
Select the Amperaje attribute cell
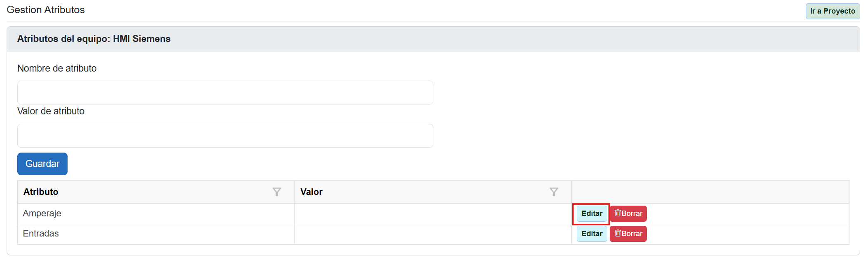(x=42, y=213)
